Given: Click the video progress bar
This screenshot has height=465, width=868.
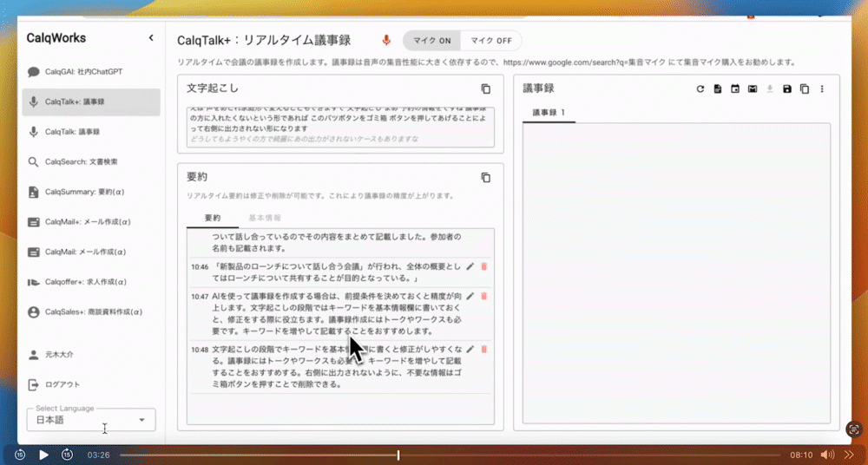Looking at the screenshot, I should 450,455.
